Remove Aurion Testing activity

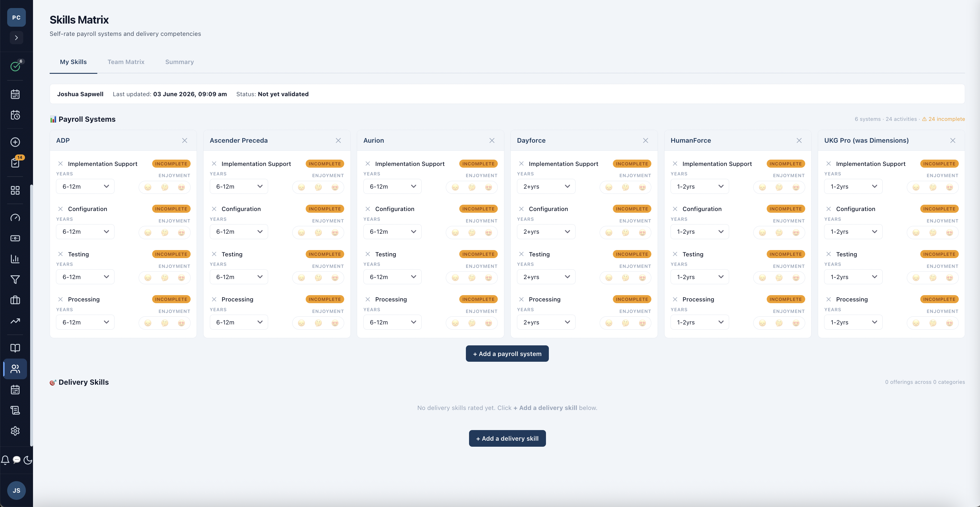[368, 254]
